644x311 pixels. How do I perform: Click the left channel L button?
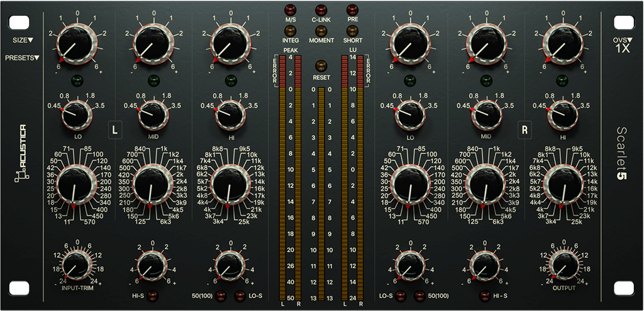pyautogui.click(x=116, y=131)
